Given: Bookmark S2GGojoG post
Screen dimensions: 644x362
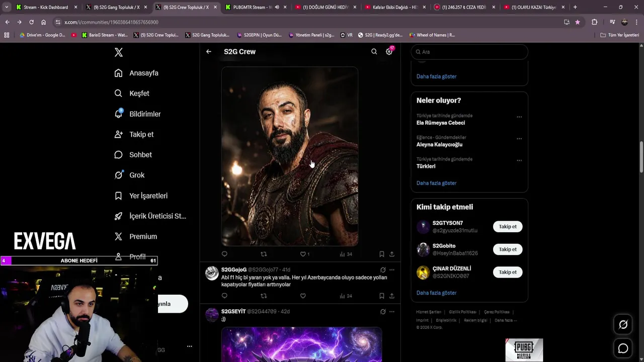Looking at the screenshot, I should coord(381,296).
